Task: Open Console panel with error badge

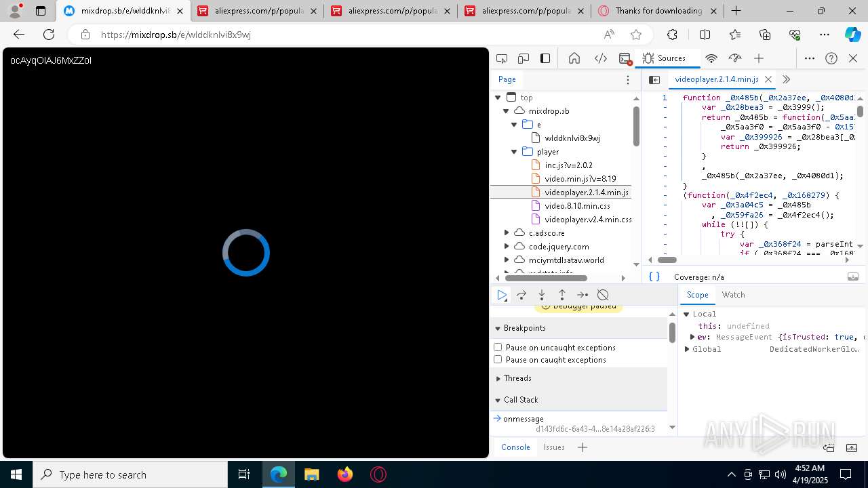Action: [x=626, y=59]
